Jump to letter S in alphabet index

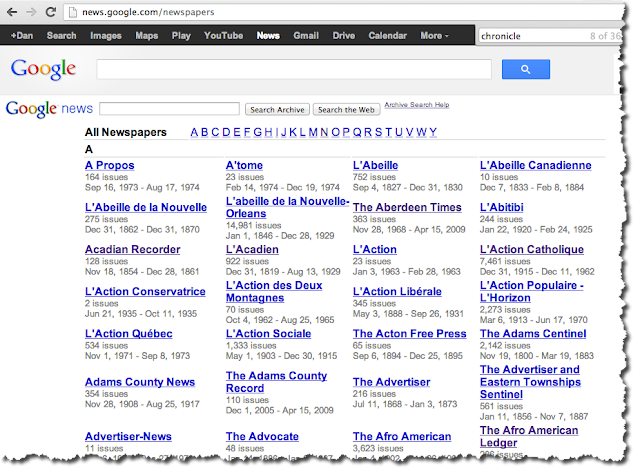point(378,132)
